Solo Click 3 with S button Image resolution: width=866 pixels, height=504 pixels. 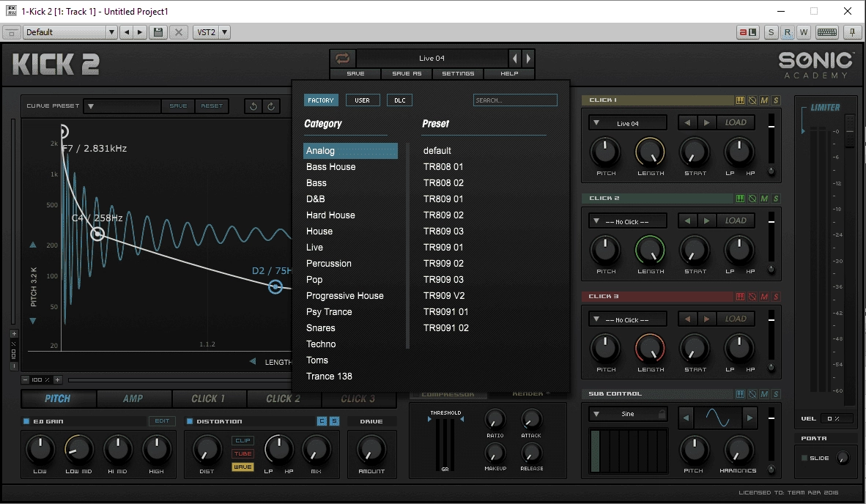(776, 297)
